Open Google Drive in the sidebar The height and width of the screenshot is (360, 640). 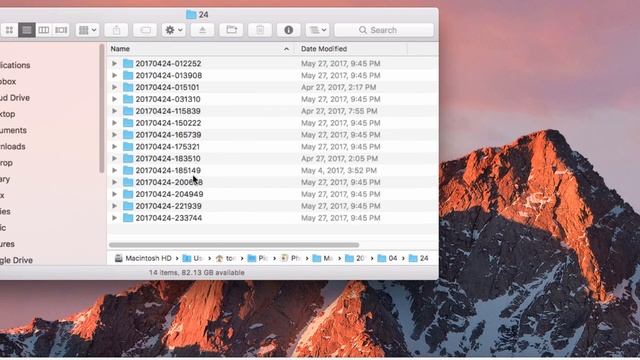pos(16,260)
